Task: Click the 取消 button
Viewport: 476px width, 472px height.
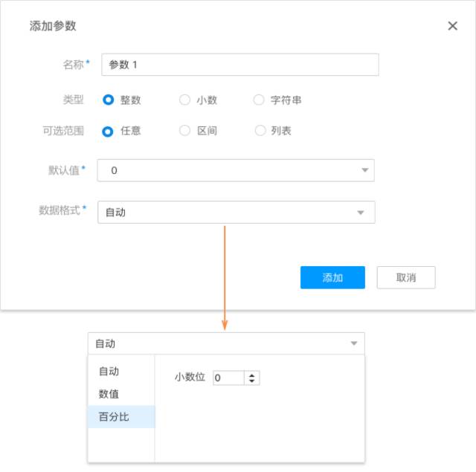Action: click(405, 277)
